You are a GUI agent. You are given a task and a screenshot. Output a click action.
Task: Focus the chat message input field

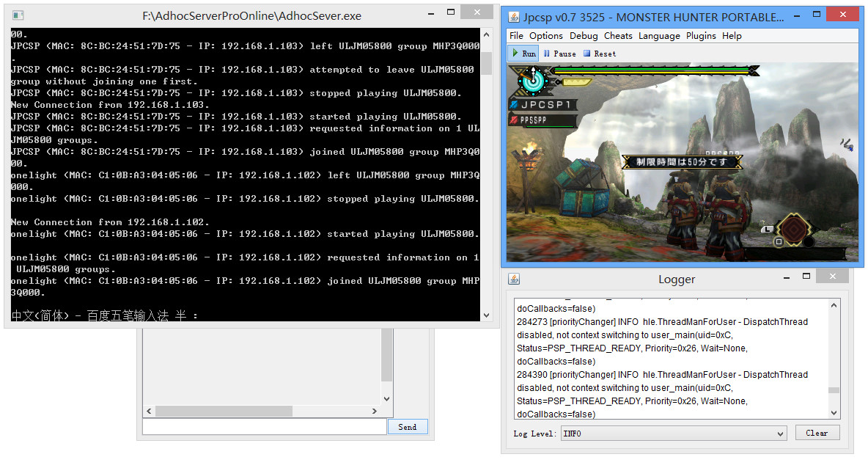[264, 426]
